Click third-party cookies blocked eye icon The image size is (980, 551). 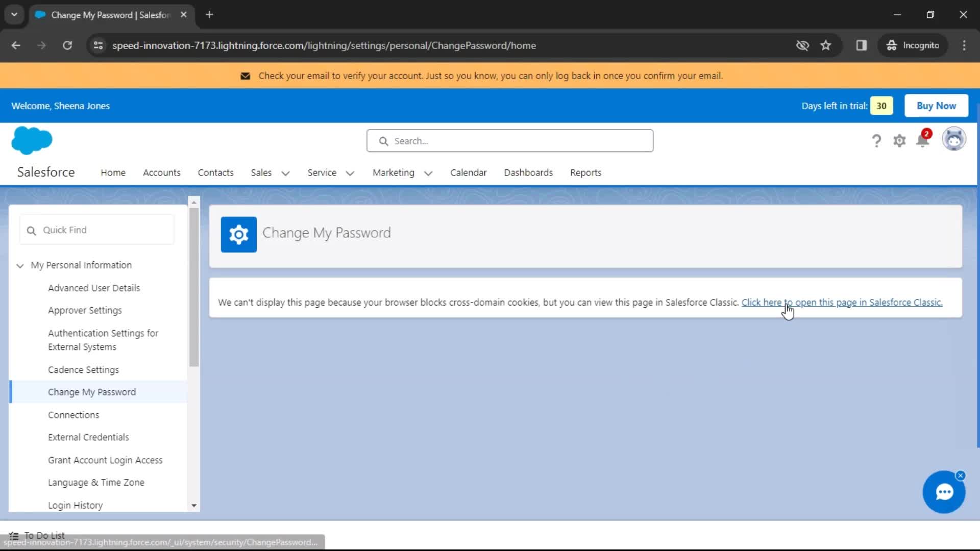pos(802,45)
